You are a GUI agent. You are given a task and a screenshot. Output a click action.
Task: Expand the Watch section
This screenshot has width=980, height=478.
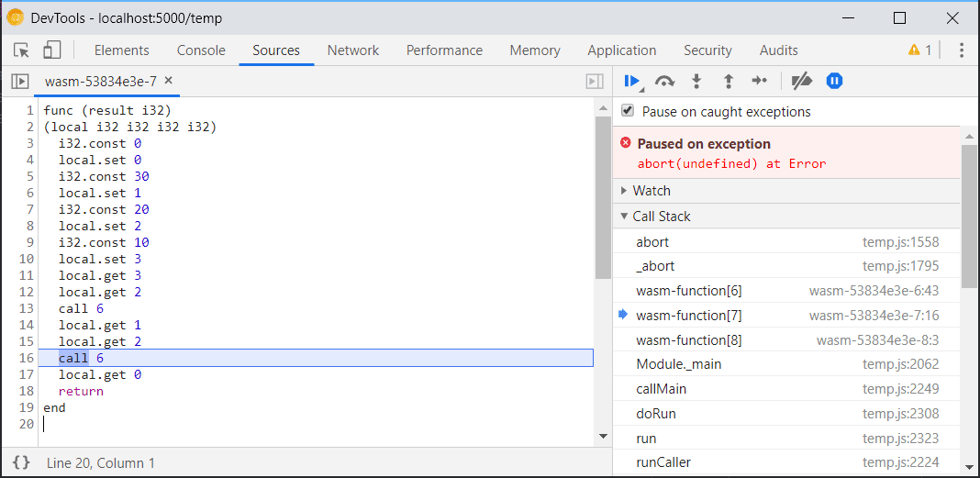click(x=651, y=191)
